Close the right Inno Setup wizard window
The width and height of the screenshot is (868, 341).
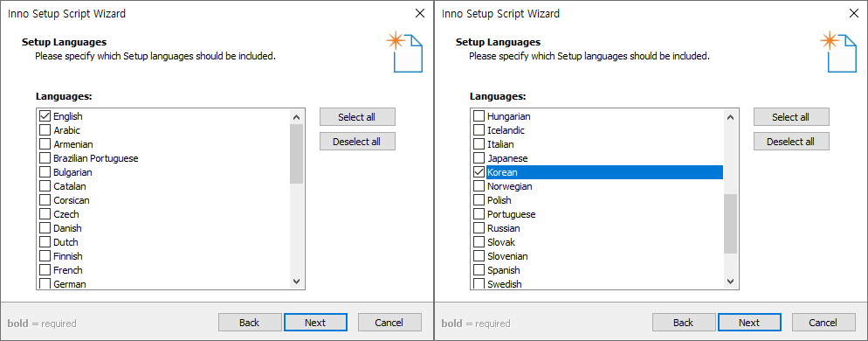[854, 13]
